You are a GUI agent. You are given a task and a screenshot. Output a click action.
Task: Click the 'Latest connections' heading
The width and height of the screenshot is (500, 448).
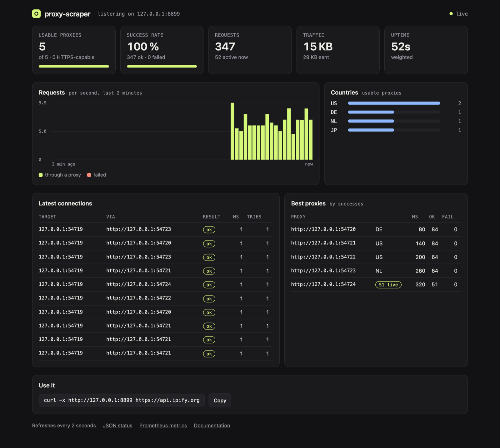click(x=65, y=204)
